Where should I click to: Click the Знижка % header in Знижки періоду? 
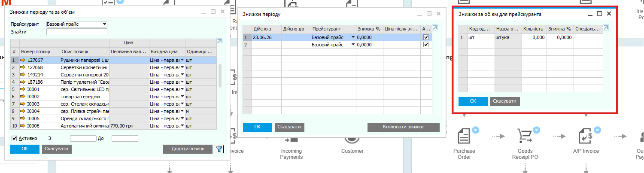click(x=369, y=29)
